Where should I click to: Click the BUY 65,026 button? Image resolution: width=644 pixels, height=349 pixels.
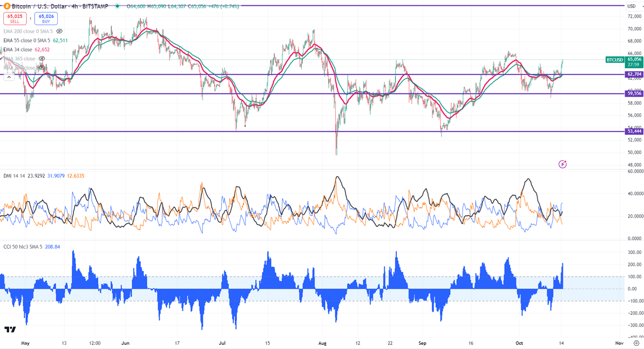pos(46,18)
